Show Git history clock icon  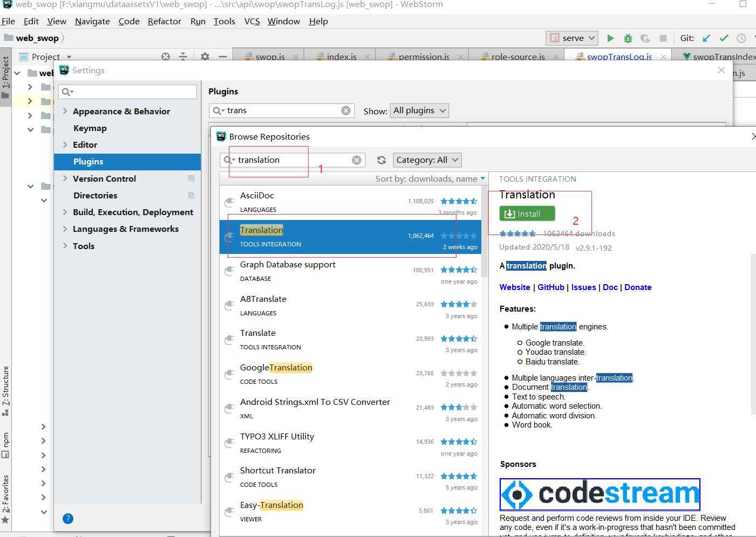[741, 38]
